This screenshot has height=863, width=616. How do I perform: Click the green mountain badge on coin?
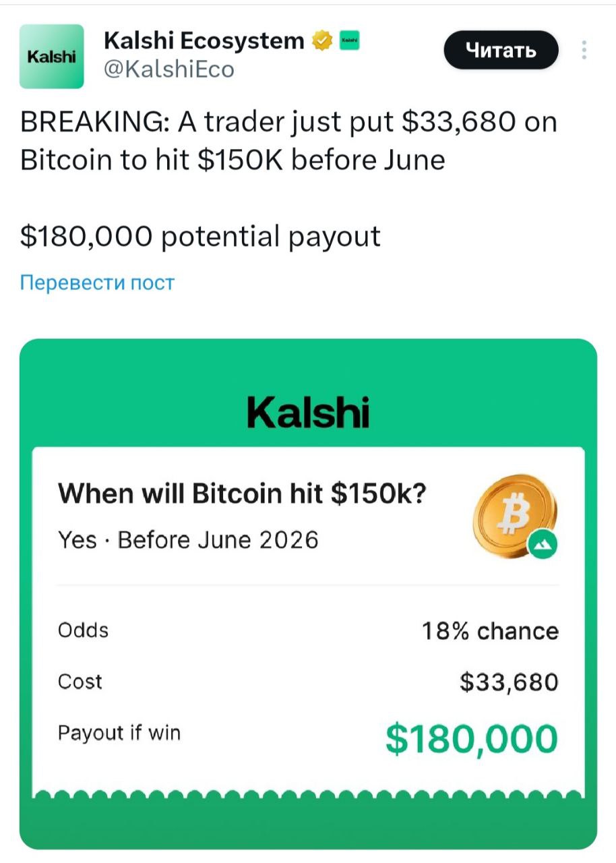541,545
